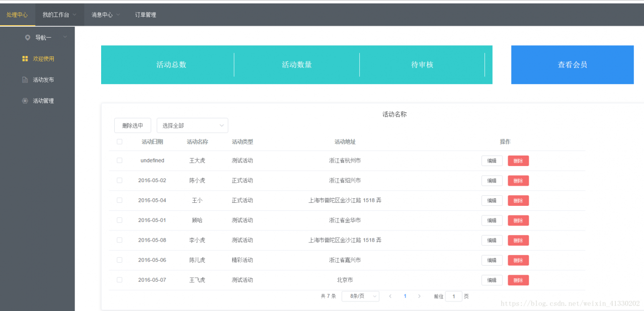
Task: Click the 活动日期 column header
Action: point(152,142)
